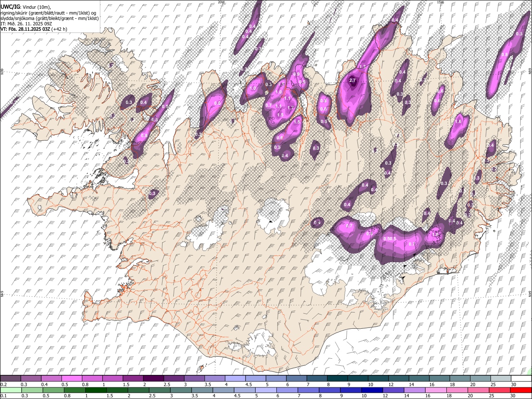Select the white 30 swatch in top legend row
This screenshot has height=399, width=532.
tap(522, 379)
